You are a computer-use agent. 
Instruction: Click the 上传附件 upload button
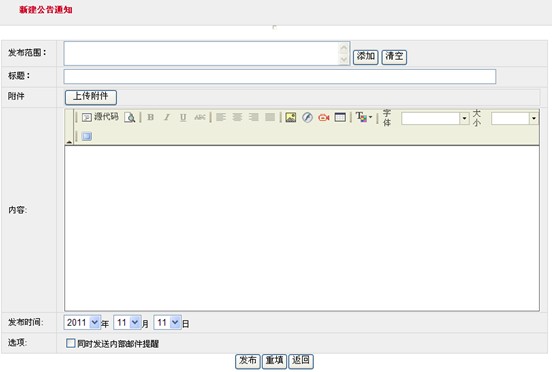point(91,97)
